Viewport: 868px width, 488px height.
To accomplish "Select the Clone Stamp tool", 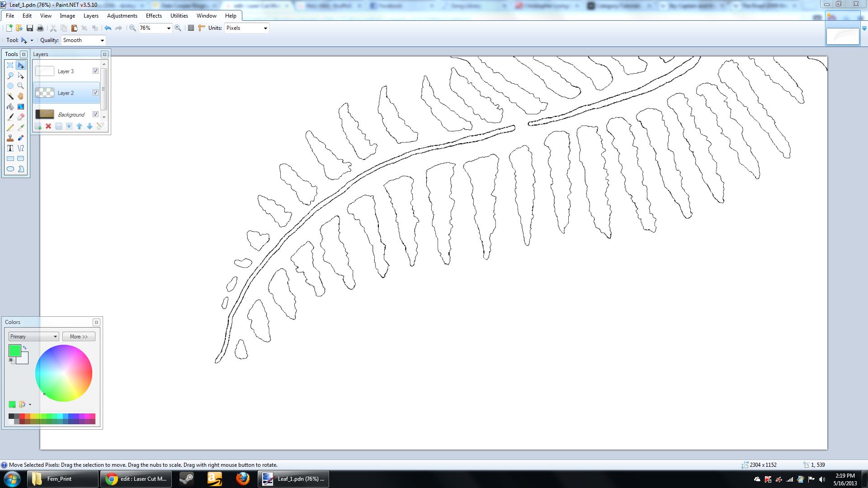I will [10, 138].
